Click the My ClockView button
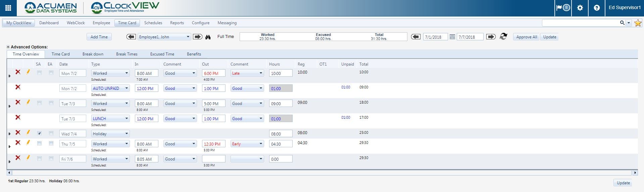 19,23
